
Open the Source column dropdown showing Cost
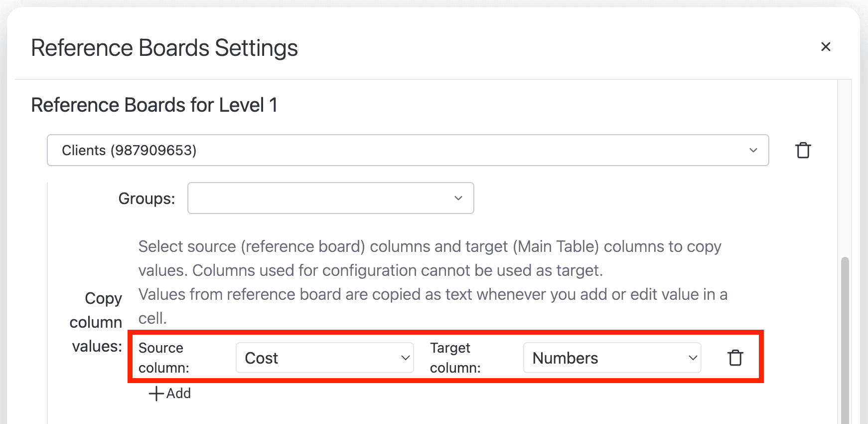(x=325, y=358)
